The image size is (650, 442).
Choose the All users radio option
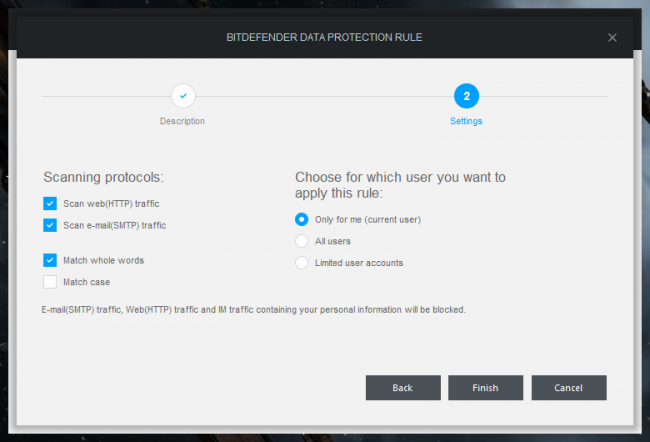[302, 241]
